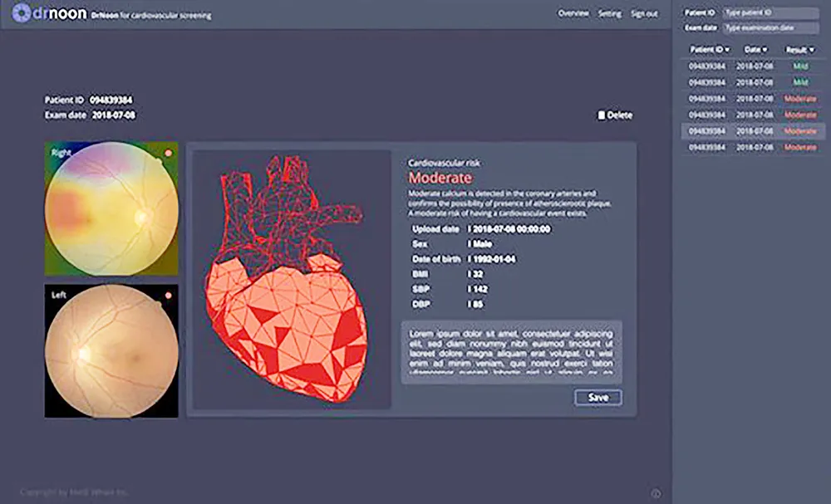831x504 pixels.
Task: Select the last Moderate result row
Action: 753,147
